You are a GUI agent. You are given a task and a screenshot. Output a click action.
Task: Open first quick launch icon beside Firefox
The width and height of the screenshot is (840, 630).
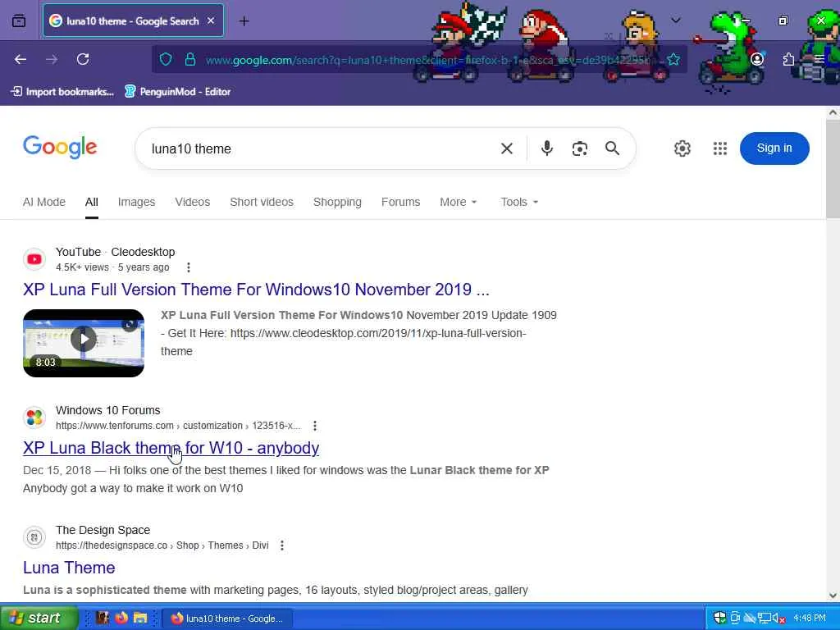(103, 618)
